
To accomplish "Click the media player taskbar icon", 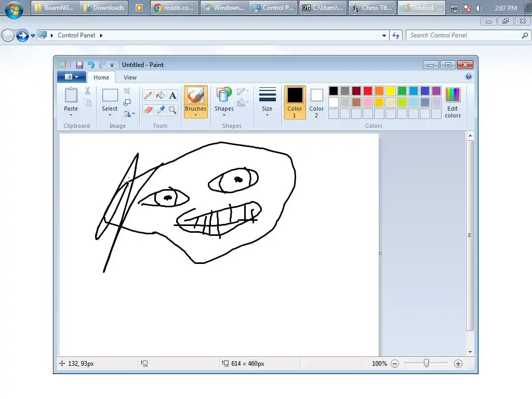I will pyautogui.click(x=139, y=8).
